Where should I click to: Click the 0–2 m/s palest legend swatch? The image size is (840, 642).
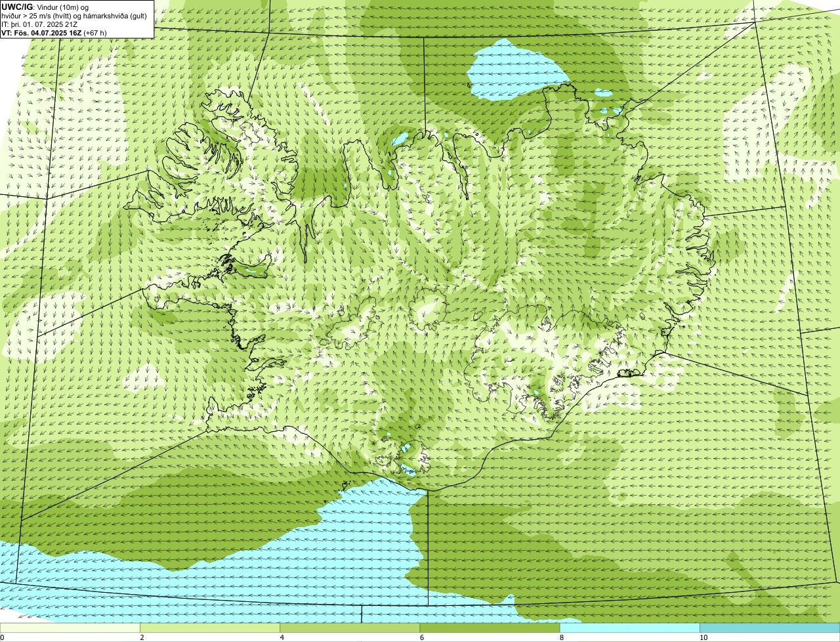70,628
